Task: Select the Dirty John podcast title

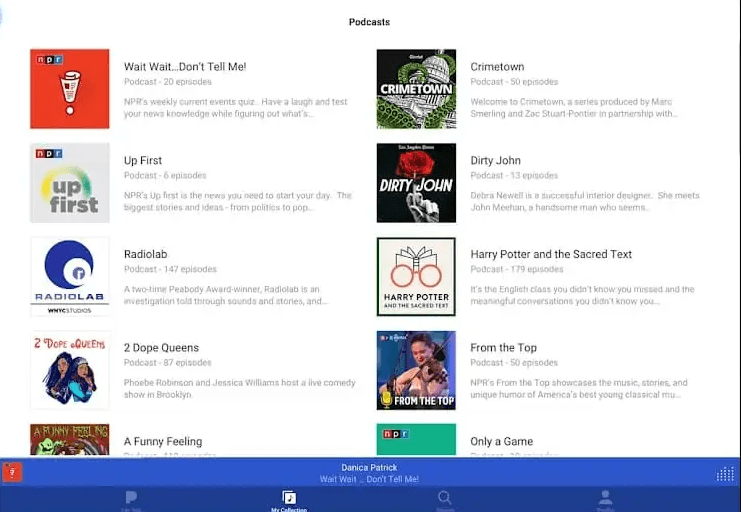Action: (x=495, y=160)
